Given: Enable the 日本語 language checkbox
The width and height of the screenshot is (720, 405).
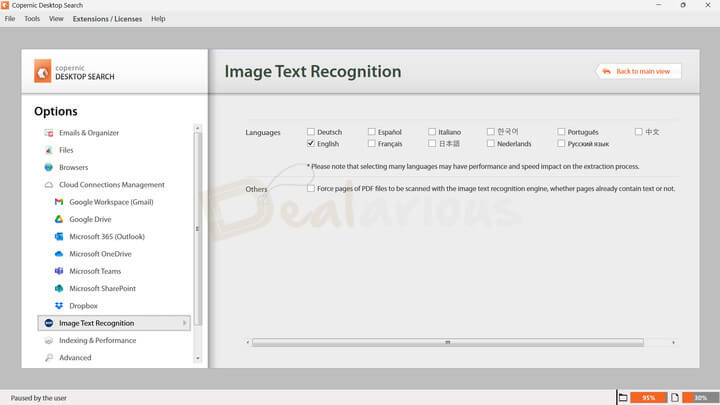Looking at the screenshot, I should (x=432, y=144).
